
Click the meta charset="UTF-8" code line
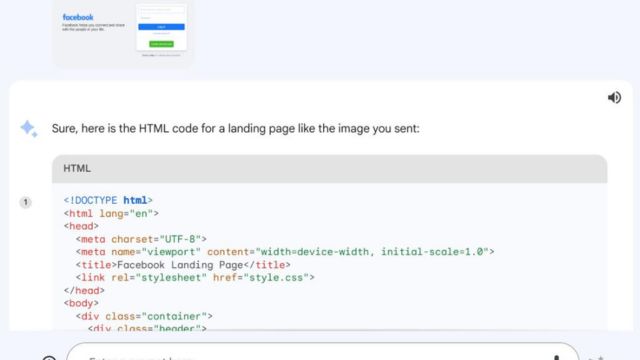pyautogui.click(x=141, y=239)
